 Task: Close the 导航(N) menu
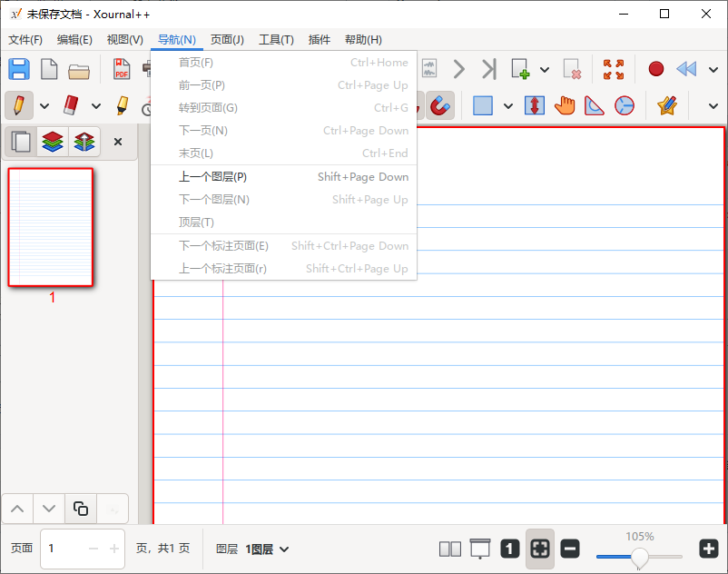coord(177,40)
